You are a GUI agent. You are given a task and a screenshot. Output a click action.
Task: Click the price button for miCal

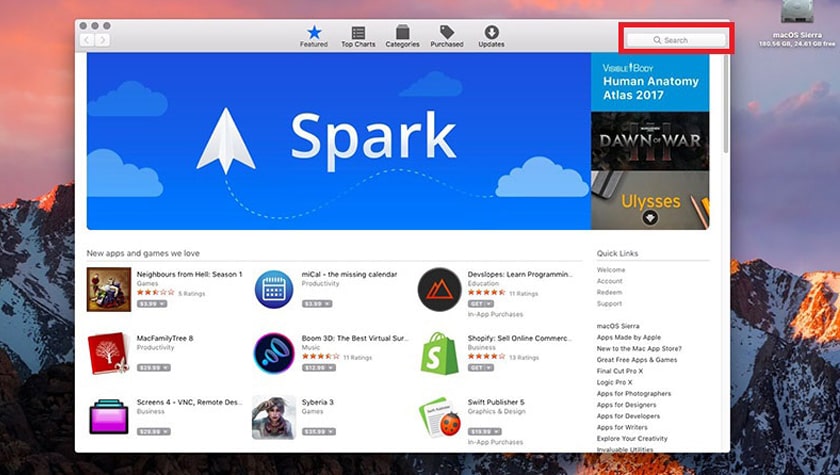click(x=317, y=304)
